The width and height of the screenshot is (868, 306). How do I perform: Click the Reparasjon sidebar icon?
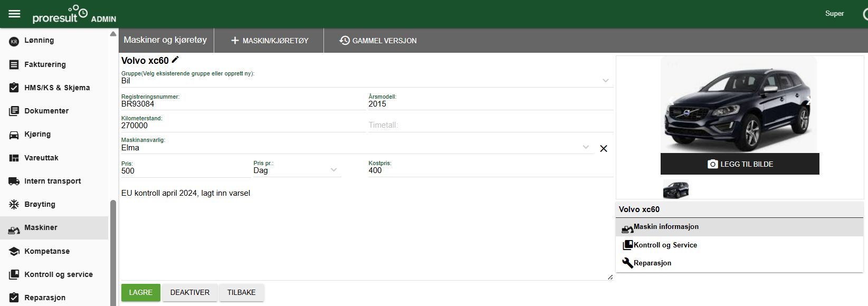coord(14,298)
